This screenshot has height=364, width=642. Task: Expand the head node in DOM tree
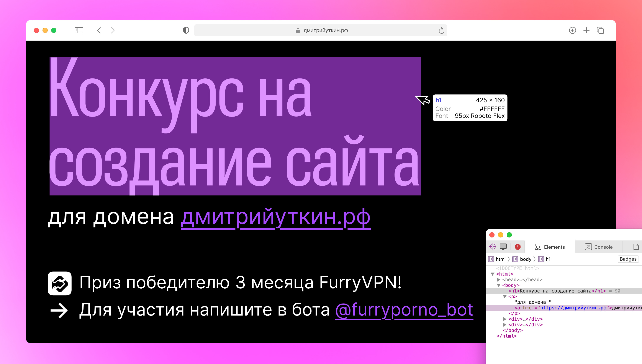point(498,279)
